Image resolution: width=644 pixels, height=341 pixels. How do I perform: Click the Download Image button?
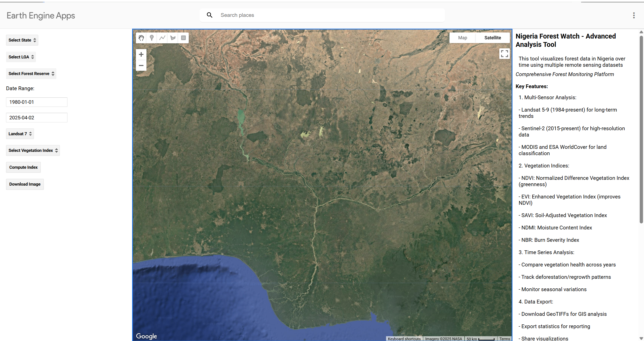click(25, 184)
